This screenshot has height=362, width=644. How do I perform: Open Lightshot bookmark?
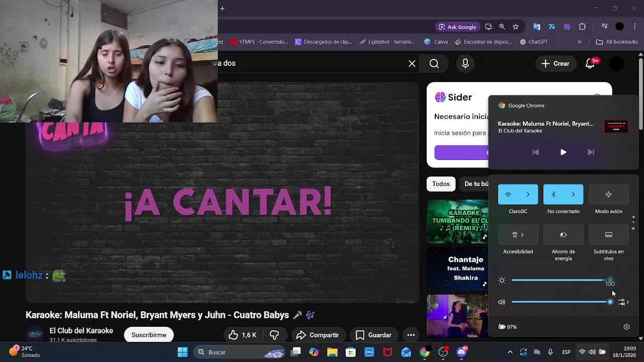tap(387, 42)
